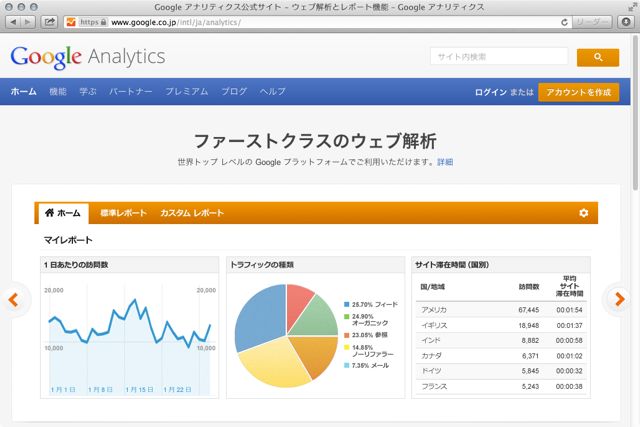Click the orange favicon in address bar

tap(71, 22)
